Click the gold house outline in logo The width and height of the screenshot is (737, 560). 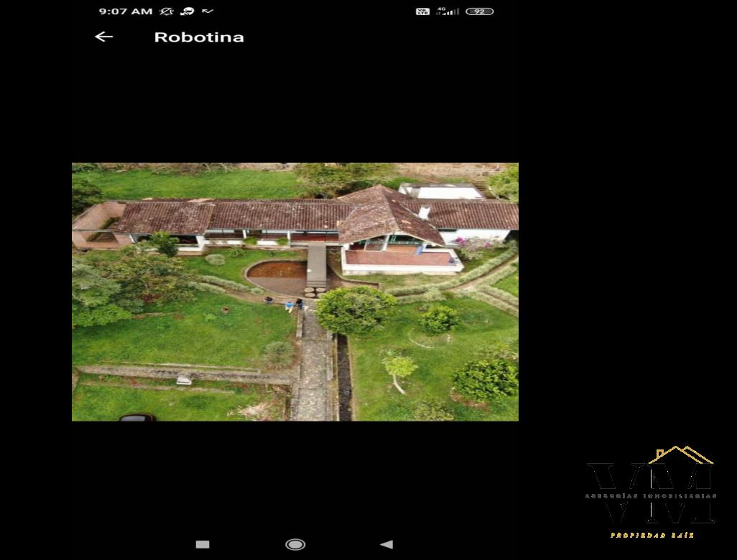click(x=680, y=455)
